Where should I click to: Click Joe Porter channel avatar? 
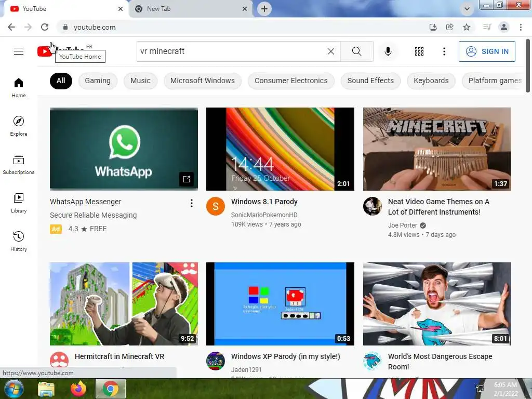(372, 206)
